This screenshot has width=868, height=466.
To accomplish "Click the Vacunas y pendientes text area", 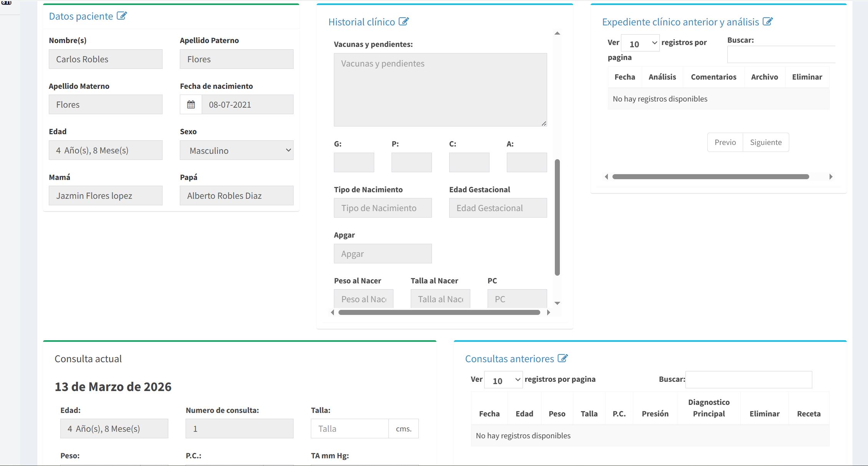I will click(440, 90).
